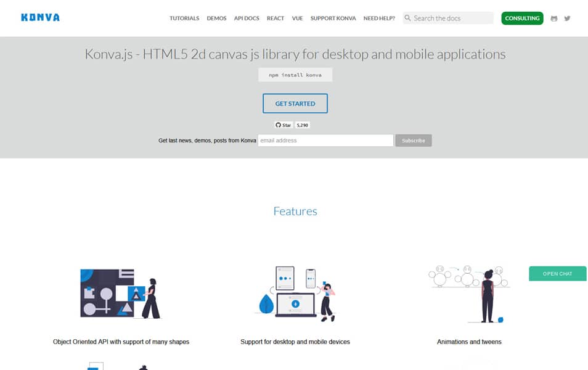Click the Features heading
The width and height of the screenshot is (588, 370).
[295, 212]
